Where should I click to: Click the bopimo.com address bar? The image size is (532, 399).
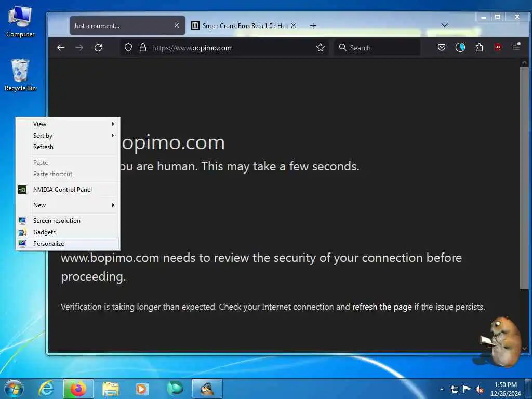pyautogui.click(x=224, y=48)
